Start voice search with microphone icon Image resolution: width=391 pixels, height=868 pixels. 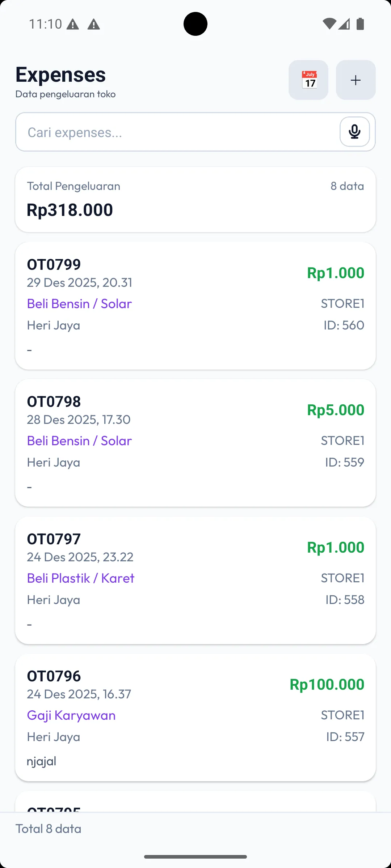354,132
